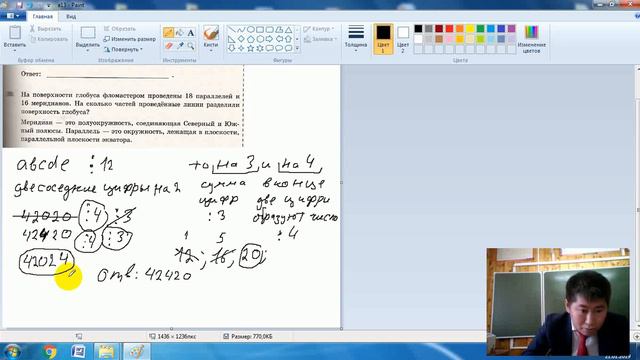Pick the orange color swatch

(x=460, y=29)
